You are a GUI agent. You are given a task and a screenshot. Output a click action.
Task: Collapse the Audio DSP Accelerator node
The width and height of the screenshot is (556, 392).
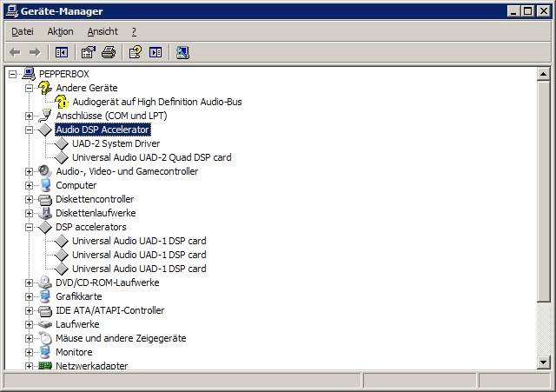pyautogui.click(x=29, y=130)
